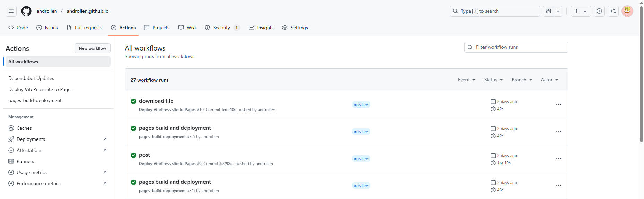Select the Actions tab

(123, 28)
